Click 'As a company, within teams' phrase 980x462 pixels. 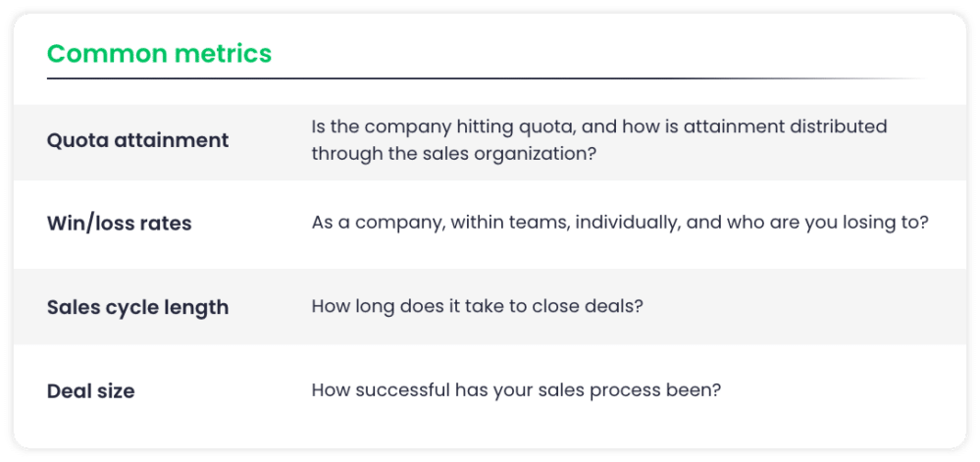440,224
